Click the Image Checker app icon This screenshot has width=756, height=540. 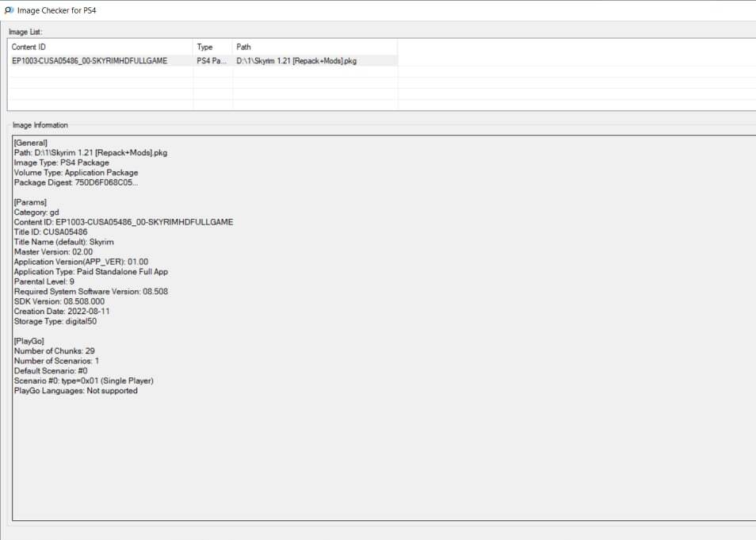9,10
